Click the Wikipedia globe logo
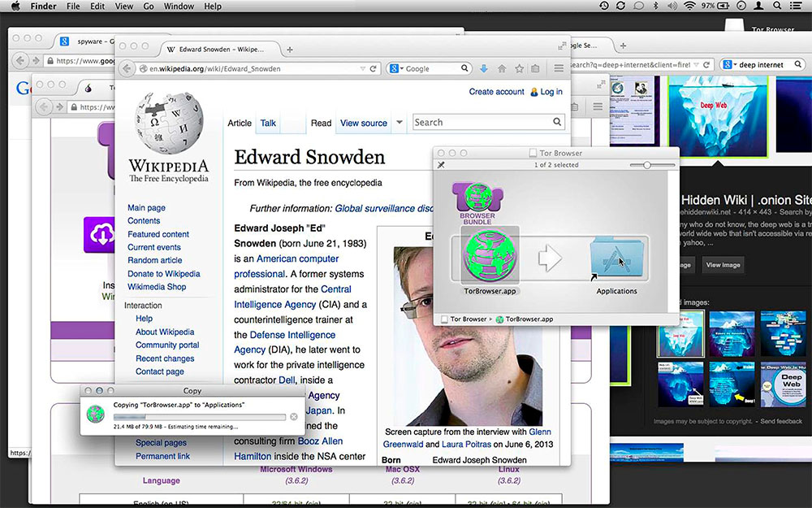The width and height of the screenshot is (812, 508). 169,123
